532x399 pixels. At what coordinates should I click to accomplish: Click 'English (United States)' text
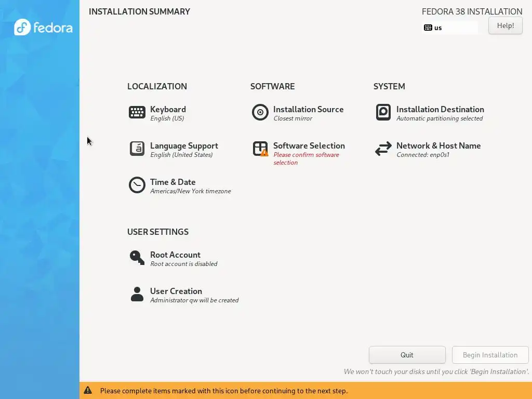[x=181, y=155]
